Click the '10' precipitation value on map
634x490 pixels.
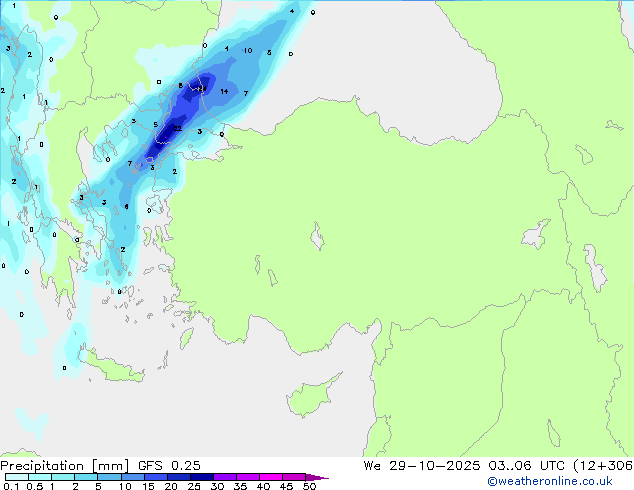[x=248, y=51]
